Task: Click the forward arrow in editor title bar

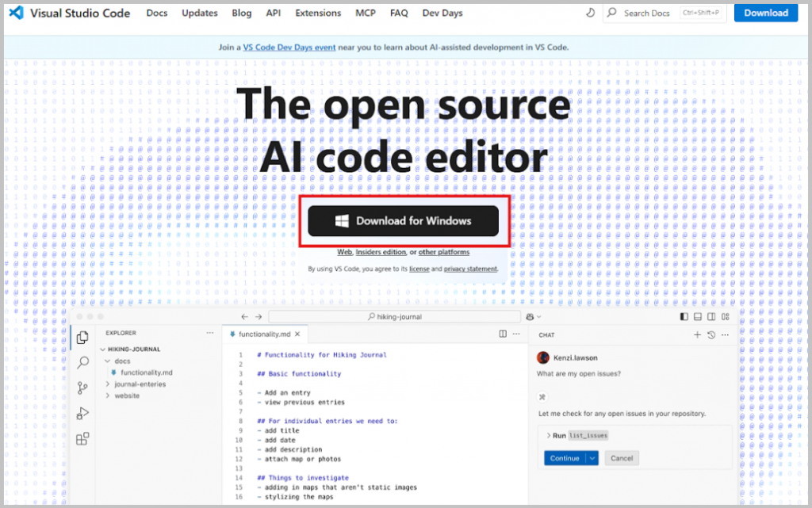Action: (258, 316)
